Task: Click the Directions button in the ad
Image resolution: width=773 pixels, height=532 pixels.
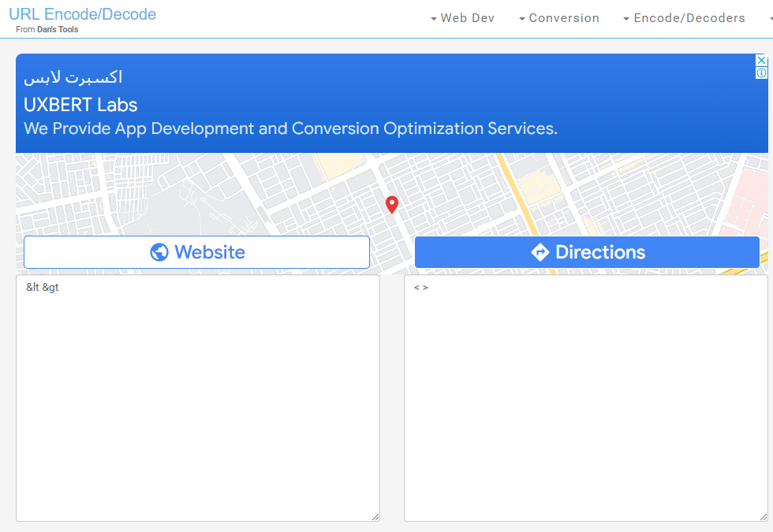Action: coord(587,252)
